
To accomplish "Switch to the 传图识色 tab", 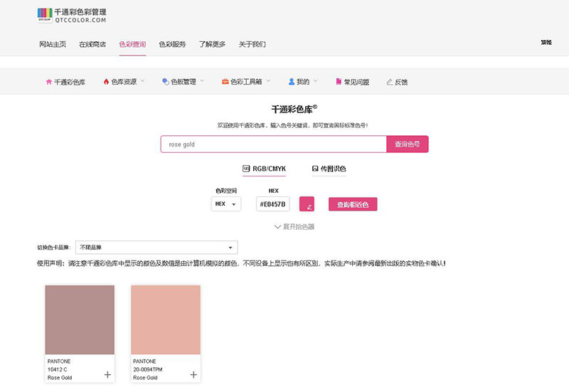I will pos(329,169).
